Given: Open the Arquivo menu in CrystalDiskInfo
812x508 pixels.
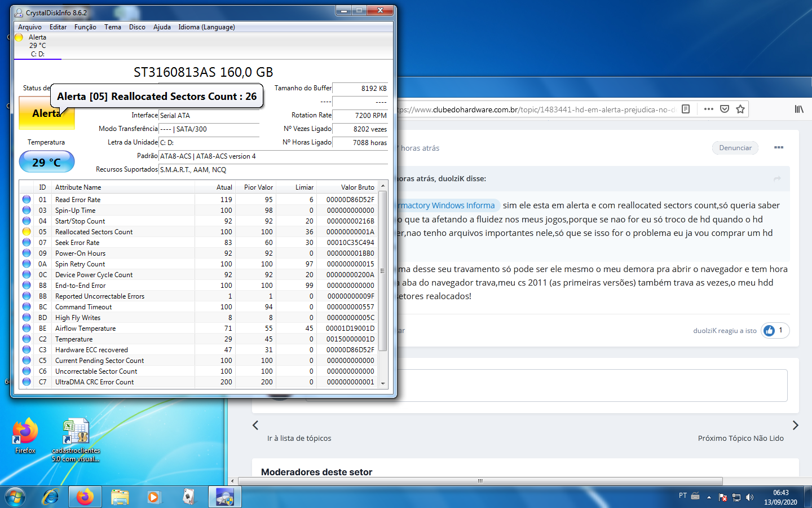Looking at the screenshot, I should (x=30, y=27).
